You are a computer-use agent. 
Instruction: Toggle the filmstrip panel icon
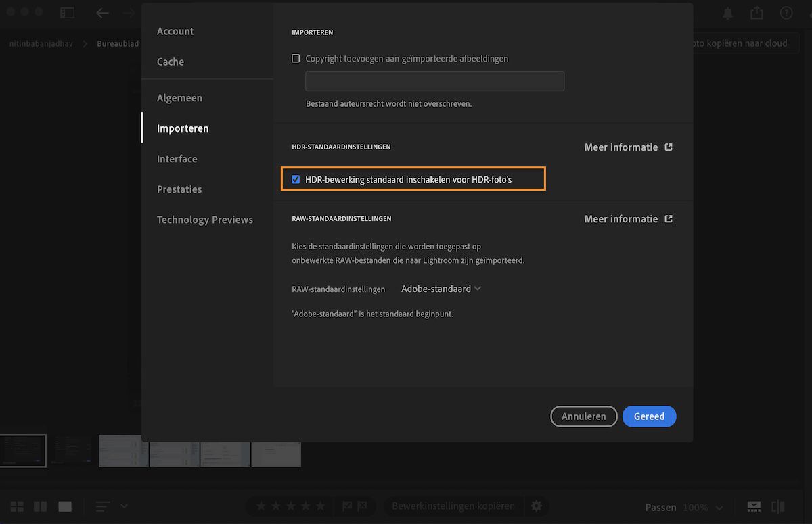pos(754,506)
